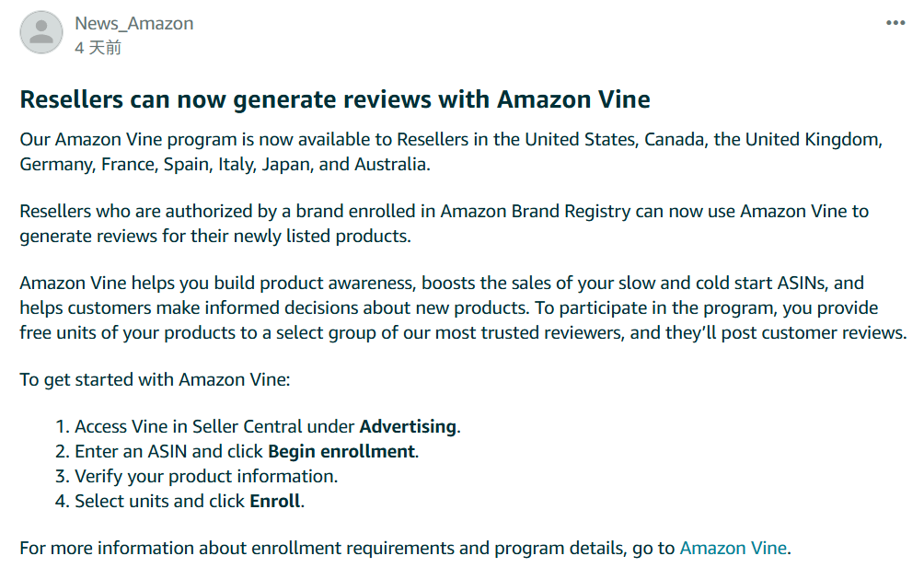Click the "Germany, France, Spain, Italy" text line
This screenshot has width=924, height=579.
pyautogui.click(x=225, y=164)
